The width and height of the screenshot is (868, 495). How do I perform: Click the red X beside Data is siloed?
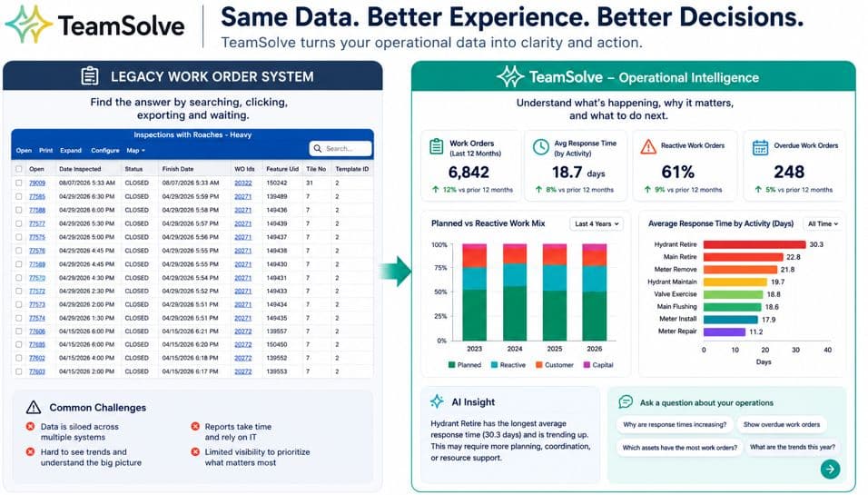point(31,426)
